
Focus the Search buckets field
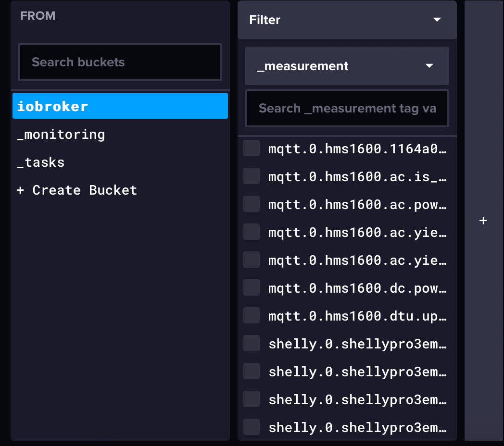pyautogui.click(x=120, y=62)
